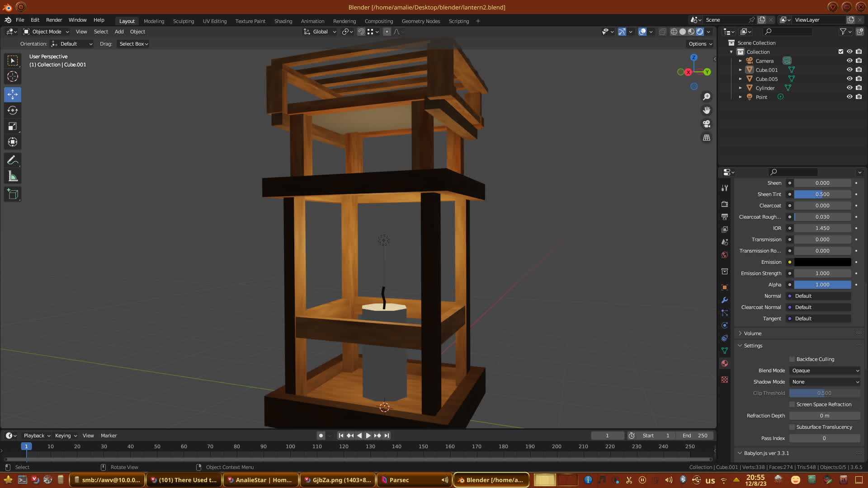The image size is (868, 488).
Task: Open the Render menu
Action: (x=54, y=20)
